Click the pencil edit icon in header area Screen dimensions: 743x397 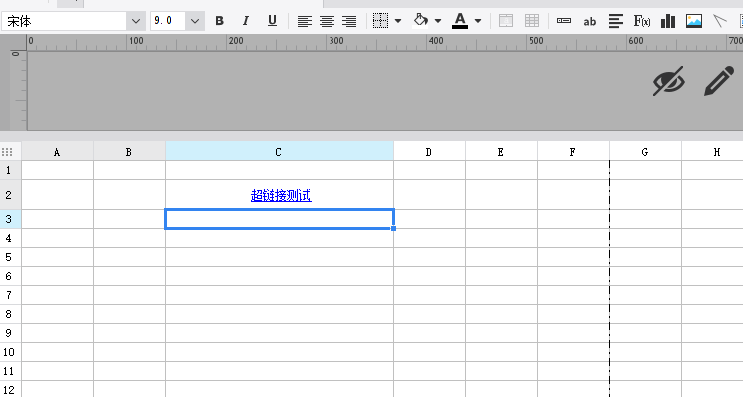(x=719, y=81)
